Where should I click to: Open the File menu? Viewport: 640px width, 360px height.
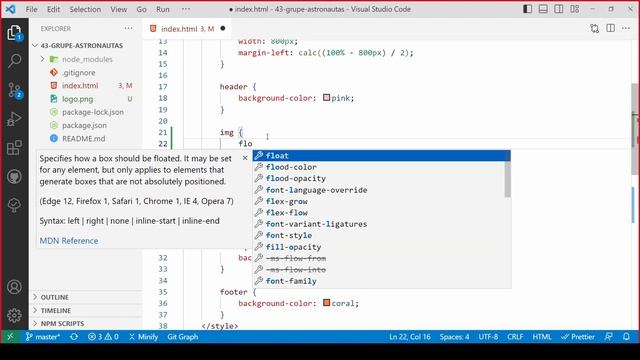[x=31, y=9]
